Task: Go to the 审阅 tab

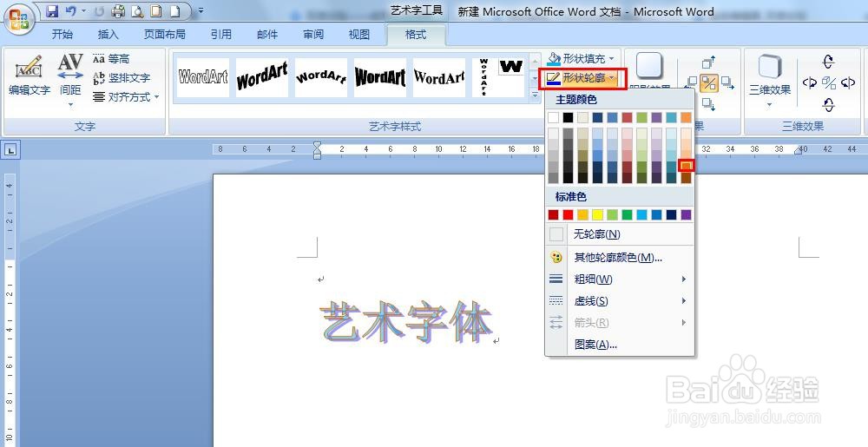Action: coord(313,35)
